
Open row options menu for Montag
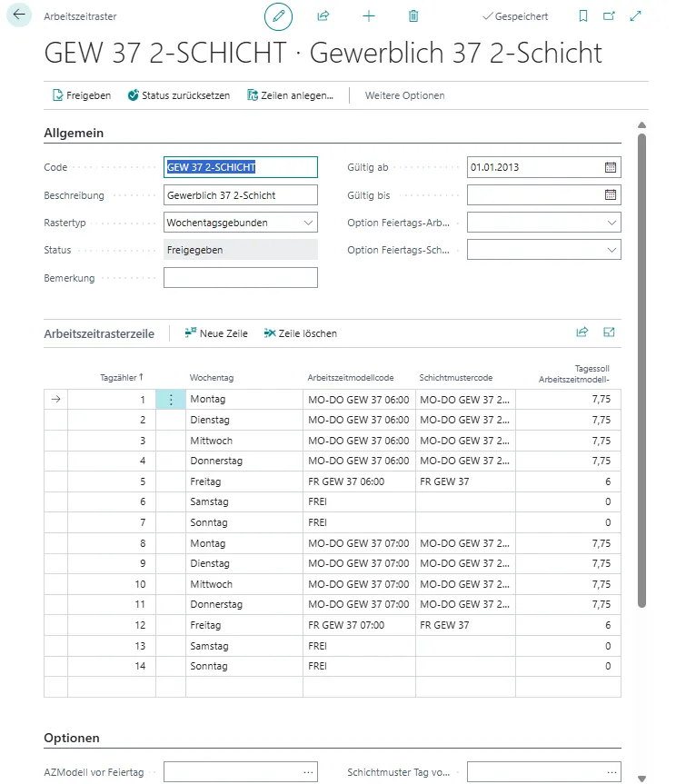[x=171, y=400]
